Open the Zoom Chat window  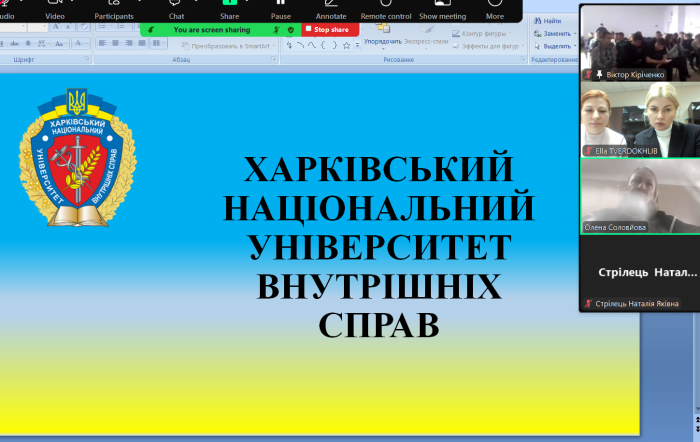(x=176, y=11)
